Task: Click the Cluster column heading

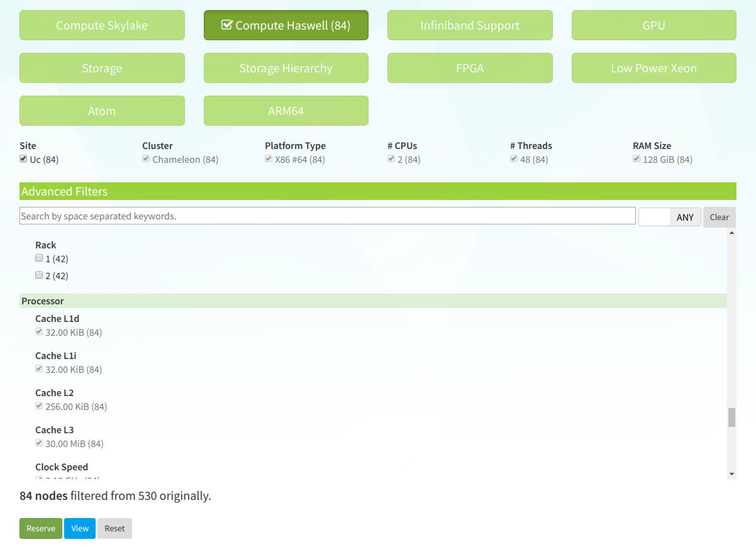Action: pyautogui.click(x=157, y=145)
